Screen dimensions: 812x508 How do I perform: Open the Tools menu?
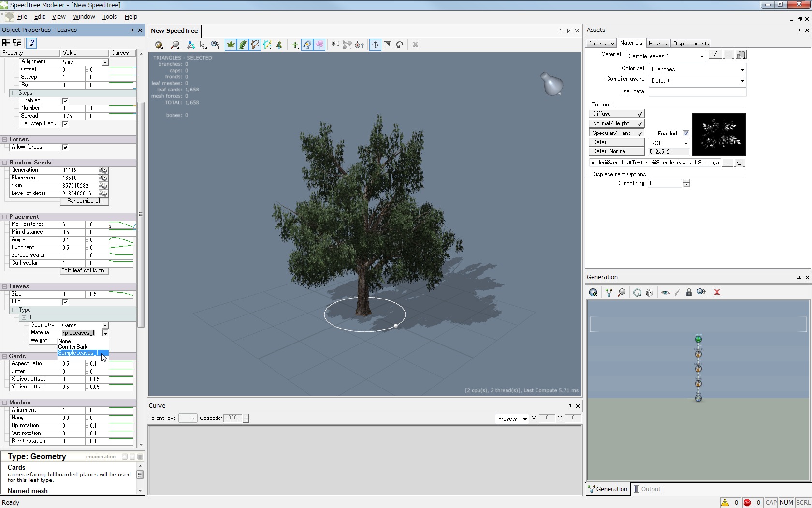point(109,17)
